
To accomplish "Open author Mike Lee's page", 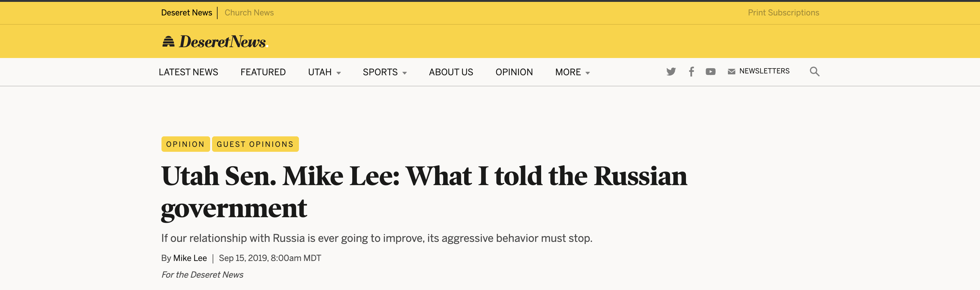I will [190, 258].
